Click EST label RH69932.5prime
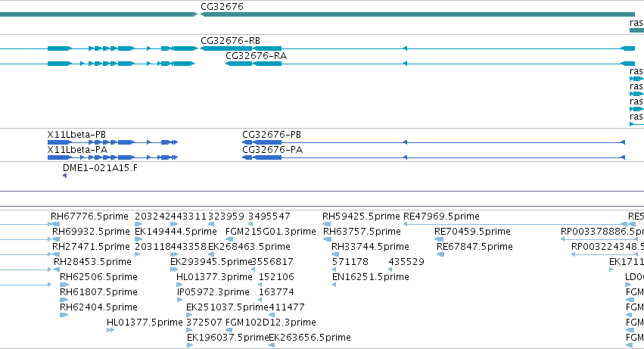This screenshot has height=349, width=644. click(91, 232)
